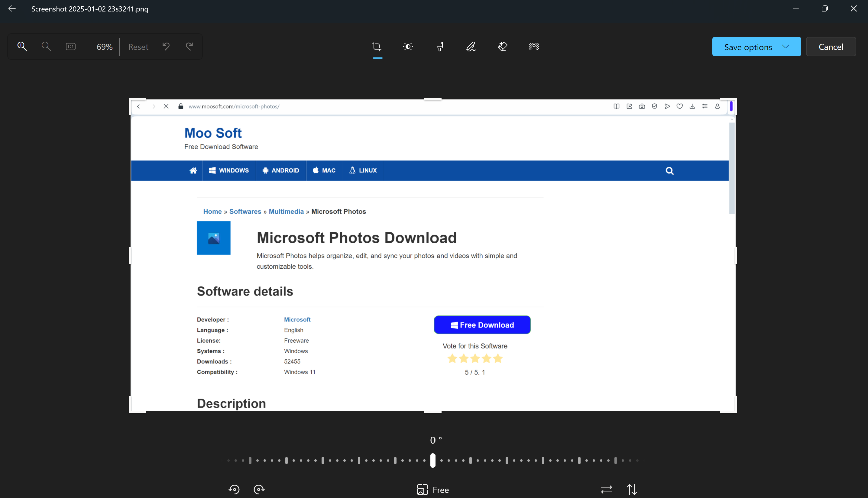Screen dimensions: 868x498
Task: Click the camera snapshot icon in browser
Action: point(642,106)
